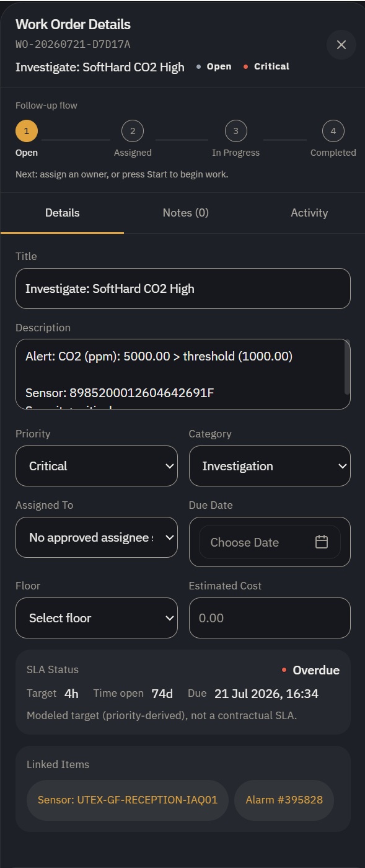Click the 'Work Order Details' heading
Screen dimensions: 365x868
pos(73,25)
